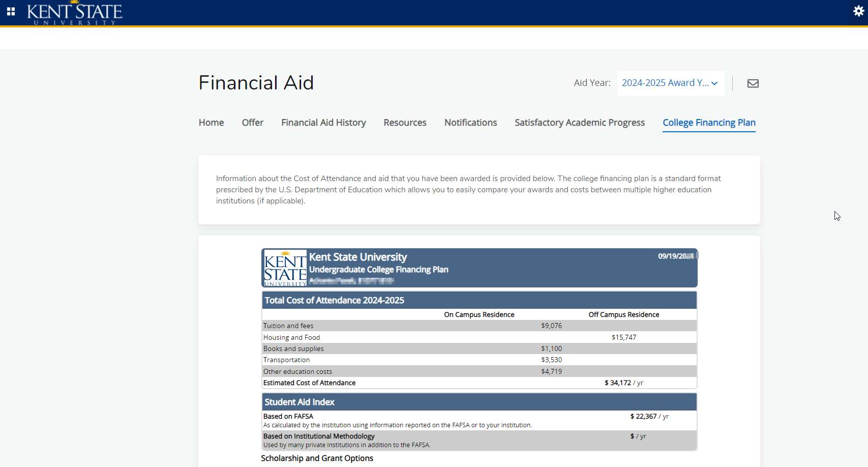Open the settings gear icon
This screenshot has width=868, height=467.
pyautogui.click(x=858, y=11)
